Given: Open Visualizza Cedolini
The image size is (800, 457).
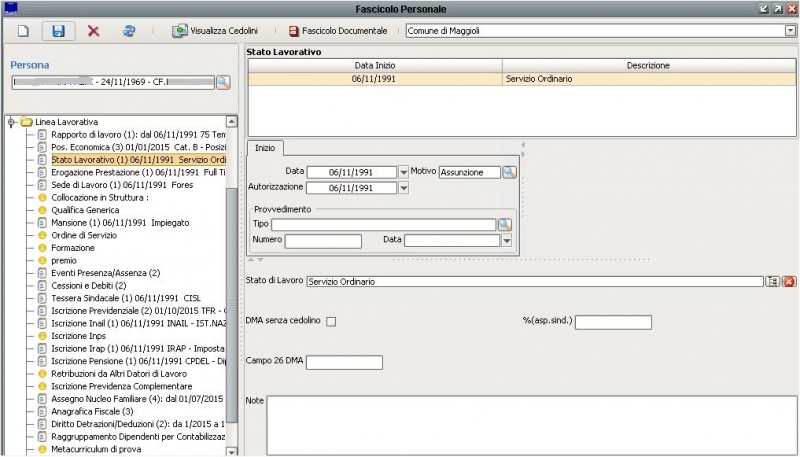Looking at the screenshot, I should tap(215, 31).
